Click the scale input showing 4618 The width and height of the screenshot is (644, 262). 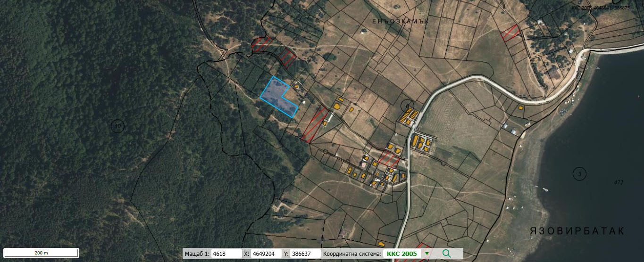point(226,254)
